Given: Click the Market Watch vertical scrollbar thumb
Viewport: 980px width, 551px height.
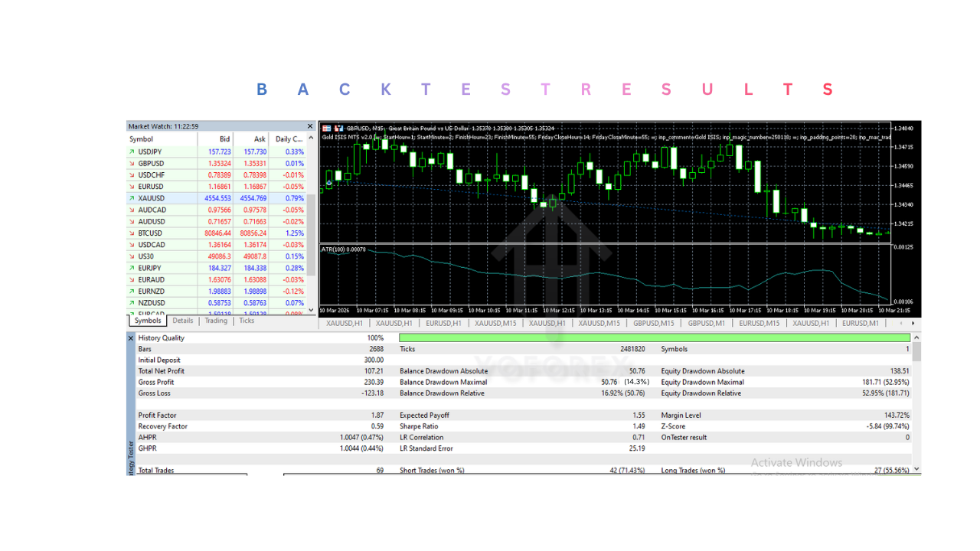Looking at the screenshot, I should [x=311, y=233].
